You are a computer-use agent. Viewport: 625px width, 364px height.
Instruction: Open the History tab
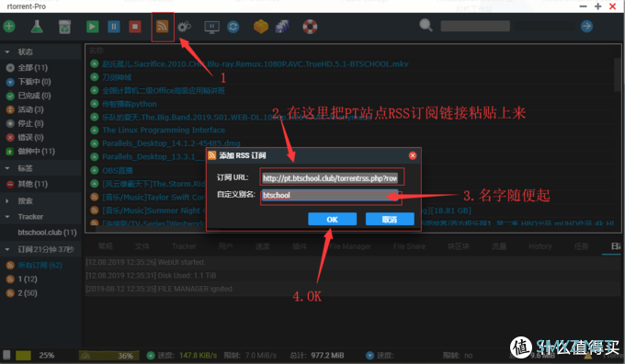540,246
